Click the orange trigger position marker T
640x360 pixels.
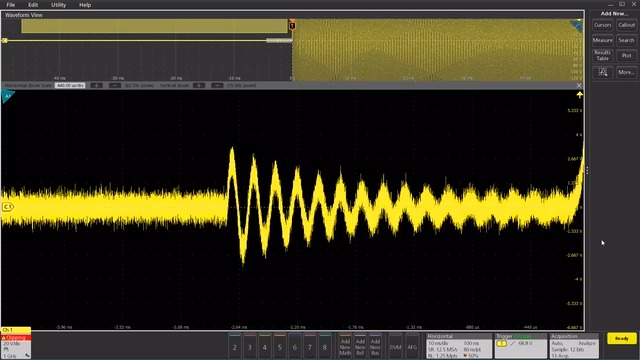click(x=292, y=25)
